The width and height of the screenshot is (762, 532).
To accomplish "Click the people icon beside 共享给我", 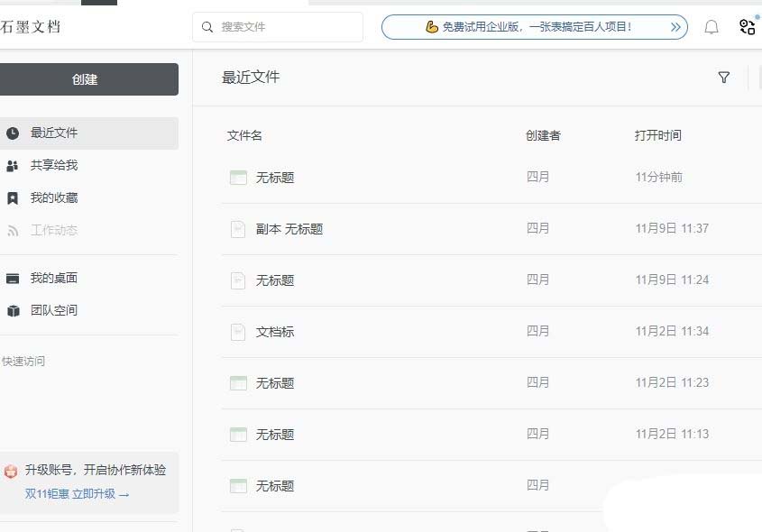I will 13,166.
